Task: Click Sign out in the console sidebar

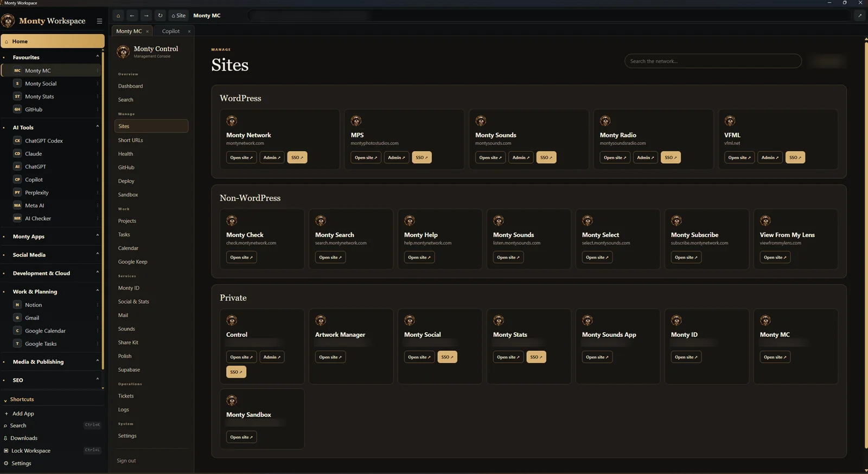Action: click(126, 461)
